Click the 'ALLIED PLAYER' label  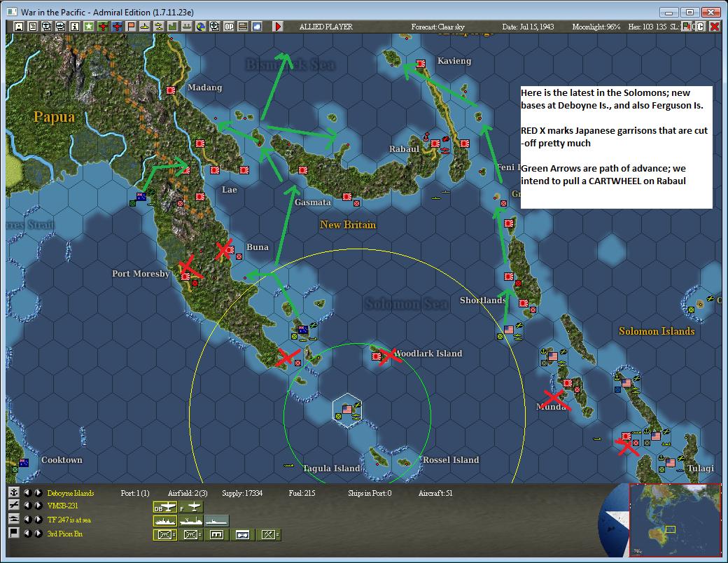tap(326, 27)
